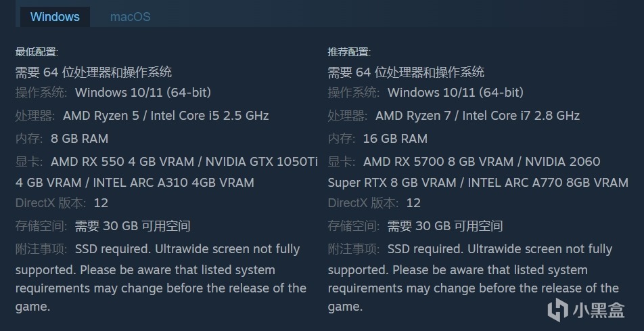Screen dimensions: 644x331
Task: Click the 16 GB RAM value
Action: coord(395,138)
